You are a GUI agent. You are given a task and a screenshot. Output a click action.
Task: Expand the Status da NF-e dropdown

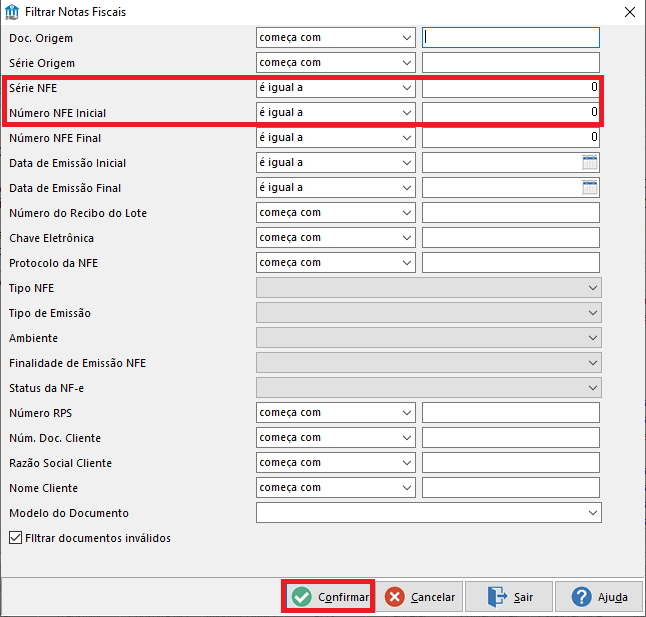pos(428,388)
